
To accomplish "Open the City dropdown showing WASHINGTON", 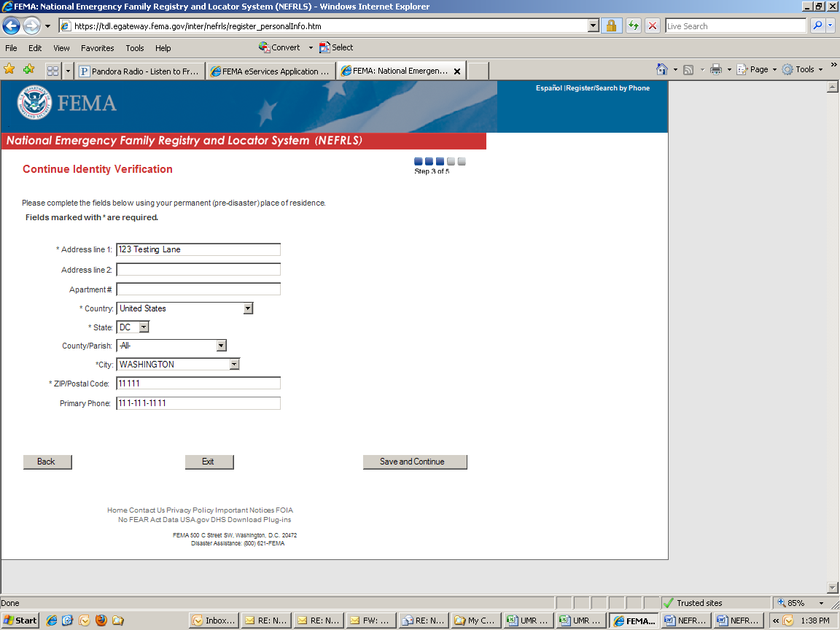I will [178, 365].
